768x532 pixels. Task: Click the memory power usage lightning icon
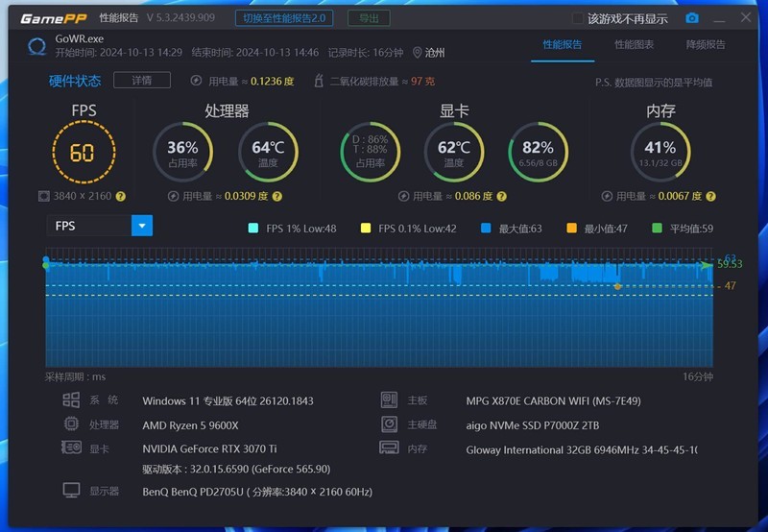pyautogui.click(x=607, y=197)
